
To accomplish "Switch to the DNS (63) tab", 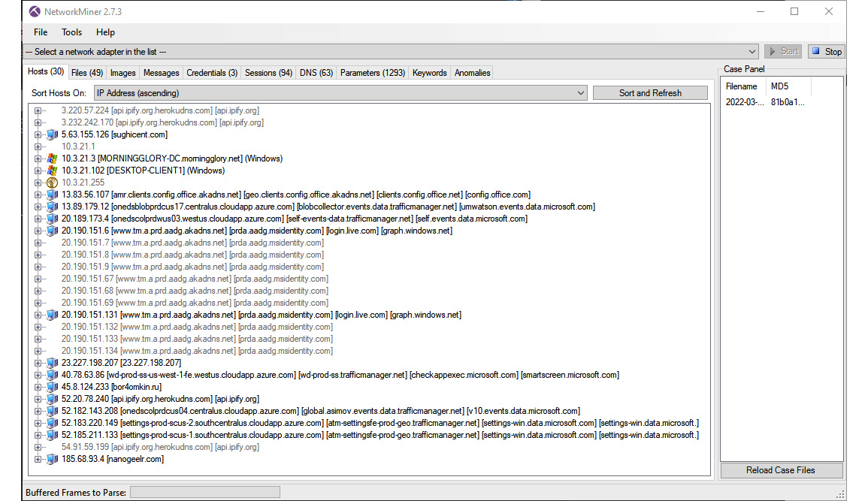I will [x=316, y=72].
